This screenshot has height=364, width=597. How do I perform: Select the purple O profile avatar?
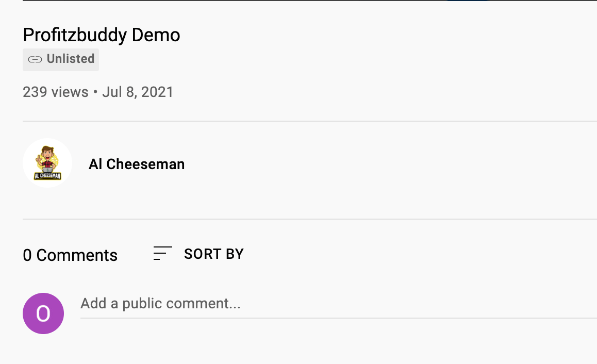coord(43,313)
